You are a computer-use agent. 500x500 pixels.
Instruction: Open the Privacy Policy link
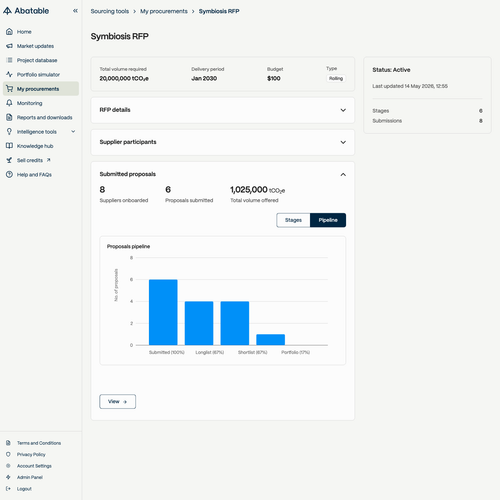[x=31, y=454]
